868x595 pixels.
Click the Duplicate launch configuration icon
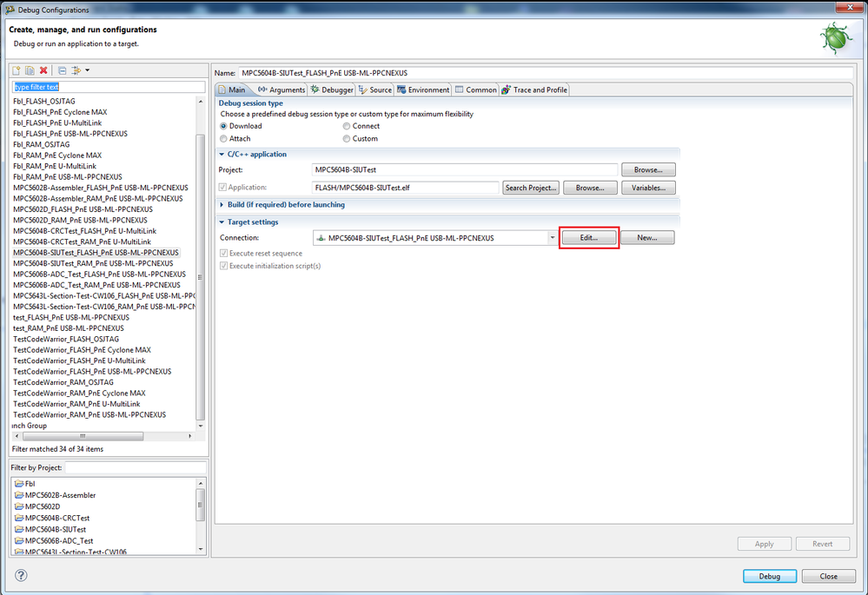30,70
